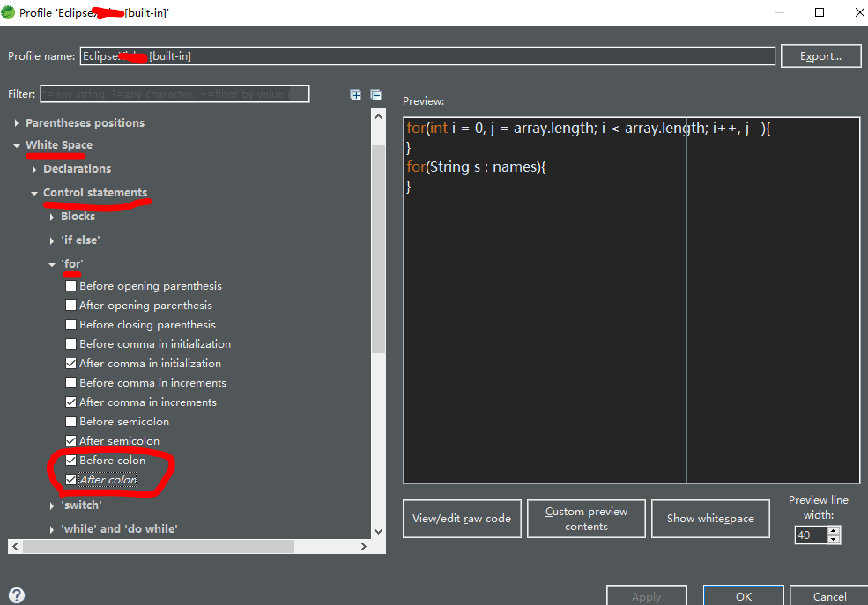The height and width of the screenshot is (605, 868).
Task: Open the help question mark icon
Action: 17,595
